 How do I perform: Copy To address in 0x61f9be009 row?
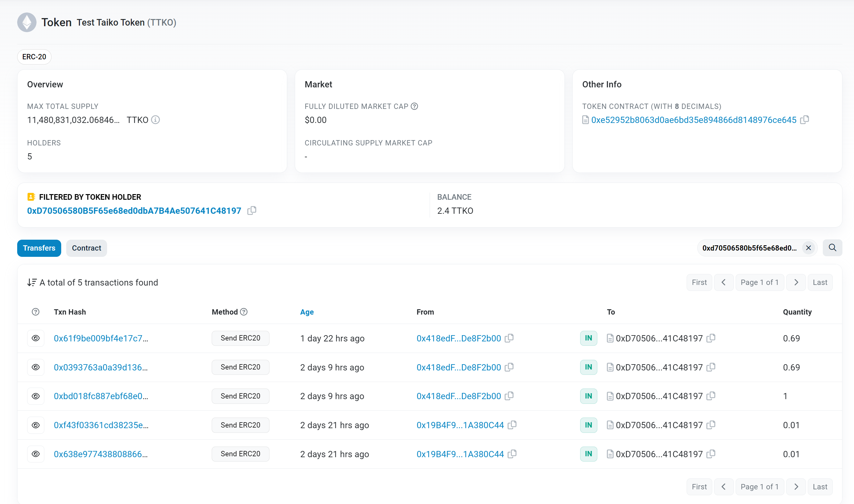click(711, 338)
